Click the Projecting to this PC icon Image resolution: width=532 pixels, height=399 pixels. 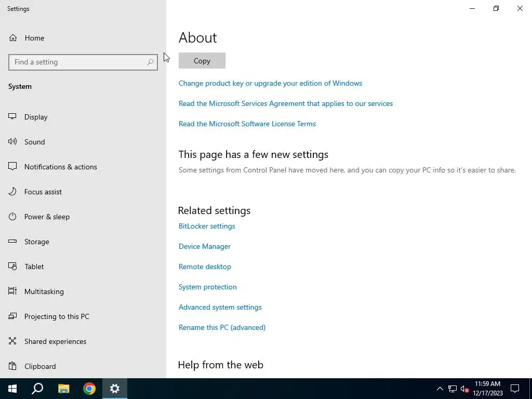12,316
